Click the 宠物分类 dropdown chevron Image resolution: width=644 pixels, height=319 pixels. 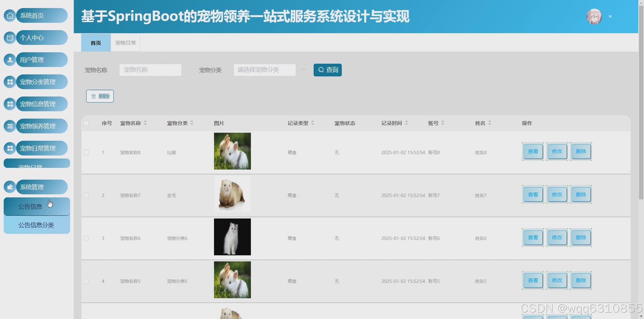[x=303, y=70]
